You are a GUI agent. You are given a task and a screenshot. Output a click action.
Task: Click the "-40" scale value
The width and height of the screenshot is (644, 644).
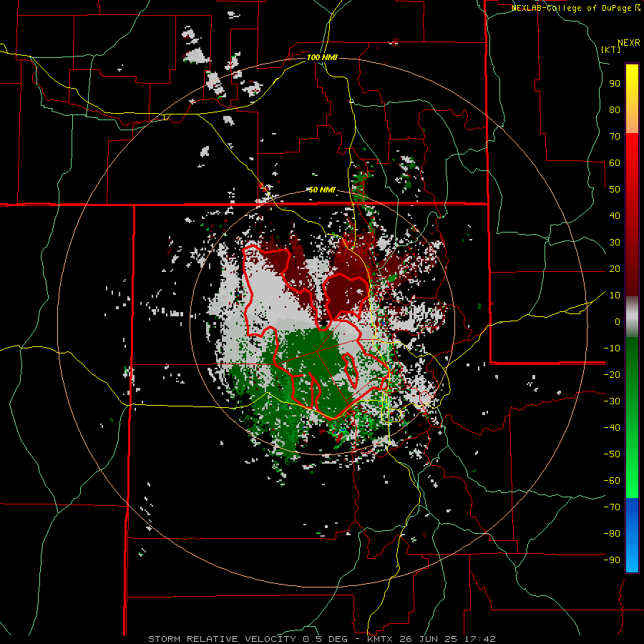click(612, 428)
